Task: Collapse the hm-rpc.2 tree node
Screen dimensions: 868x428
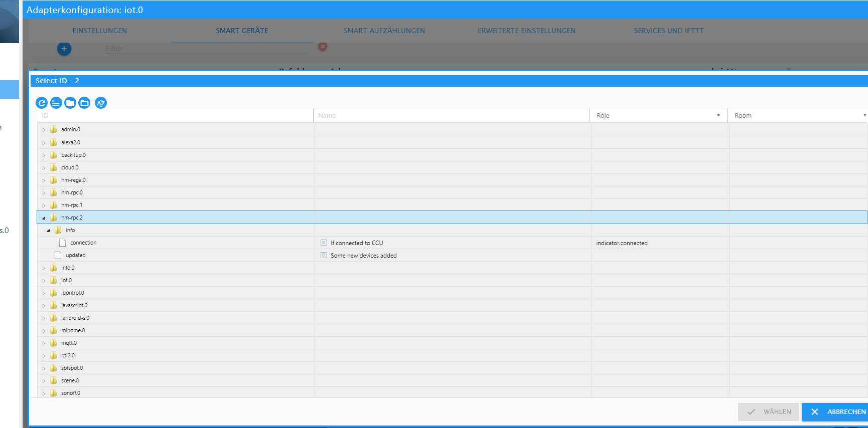Action: [44, 218]
